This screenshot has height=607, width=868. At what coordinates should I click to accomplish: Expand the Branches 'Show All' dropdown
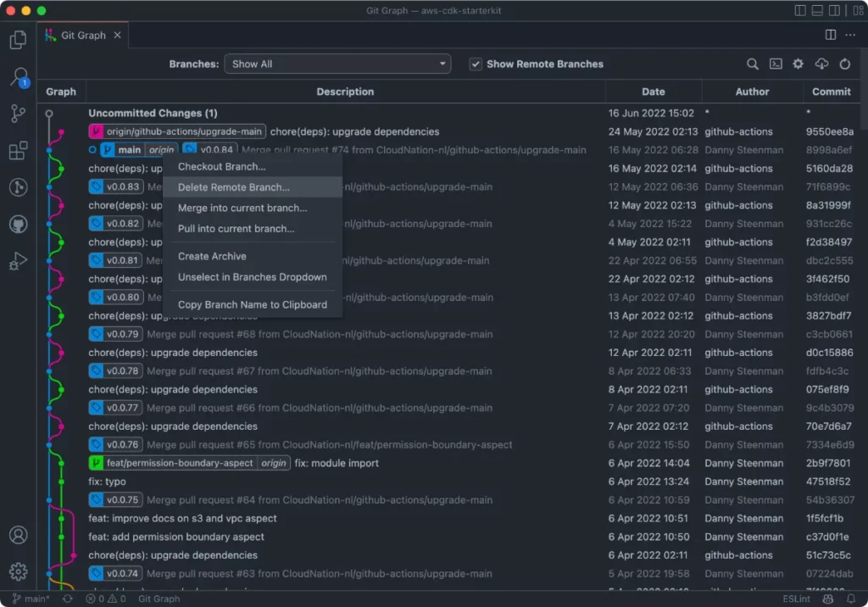[x=337, y=64]
